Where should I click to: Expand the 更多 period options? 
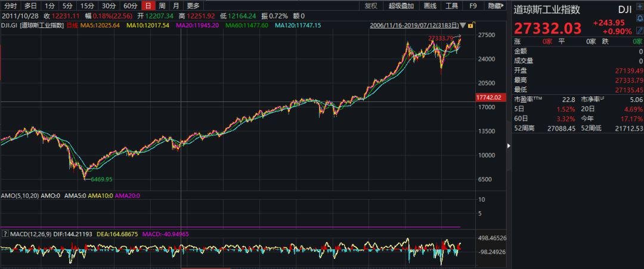(x=193, y=6)
